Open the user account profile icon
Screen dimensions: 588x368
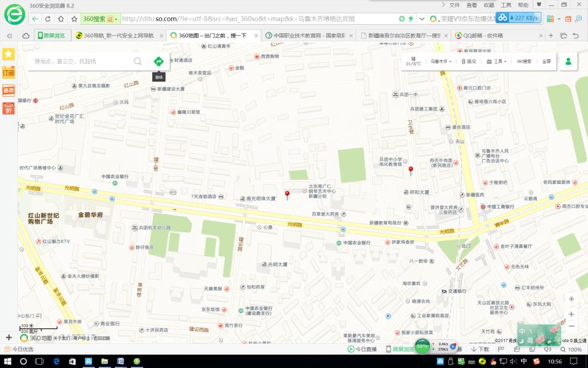point(568,61)
